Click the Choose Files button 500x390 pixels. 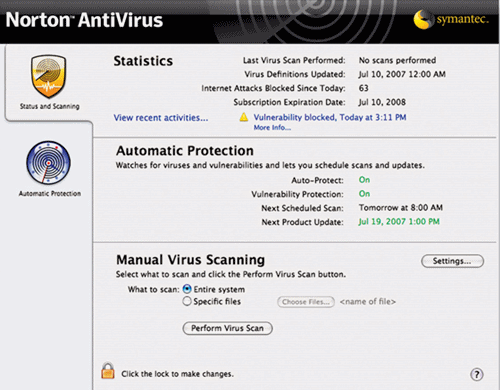(306, 302)
